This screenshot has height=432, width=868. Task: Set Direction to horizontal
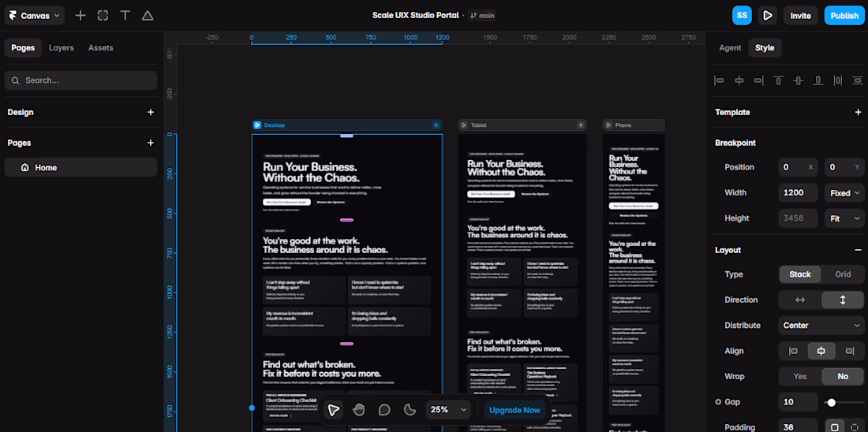point(800,300)
